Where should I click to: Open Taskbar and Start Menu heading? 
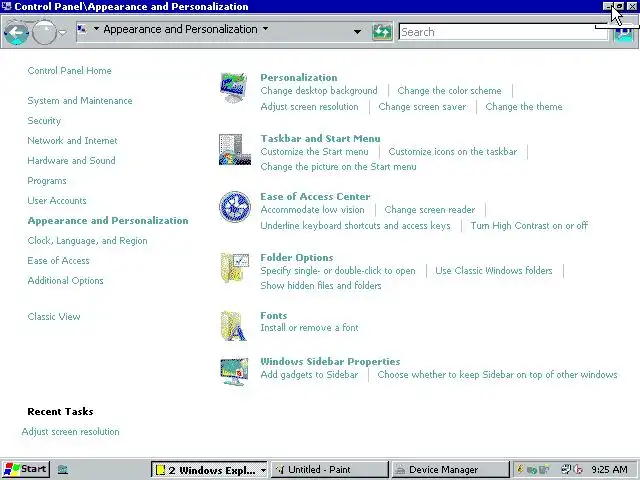tap(320, 138)
